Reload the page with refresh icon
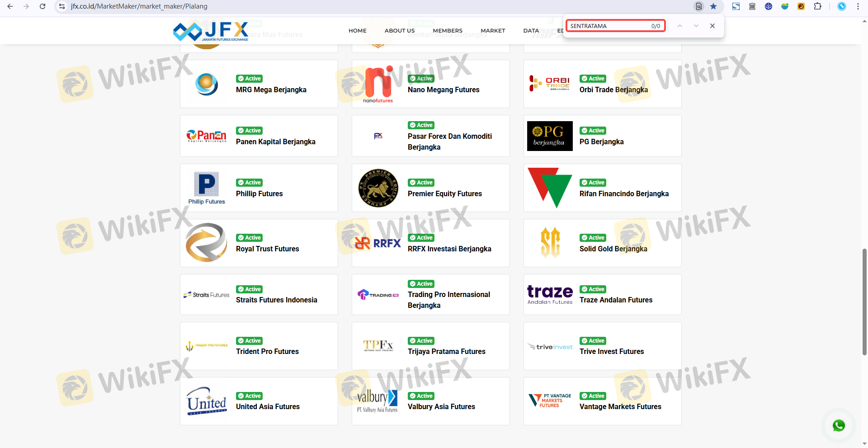 (x=42, y=6)
